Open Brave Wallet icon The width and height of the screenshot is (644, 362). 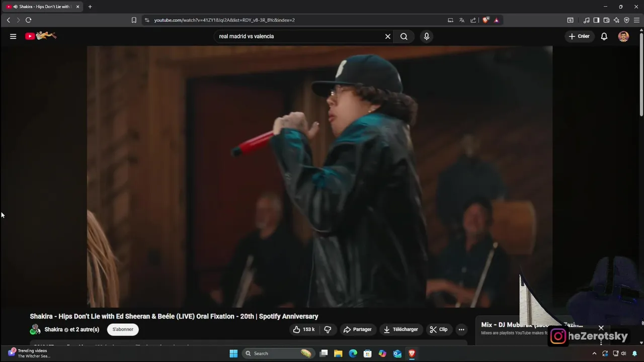(x=606, y=20)
